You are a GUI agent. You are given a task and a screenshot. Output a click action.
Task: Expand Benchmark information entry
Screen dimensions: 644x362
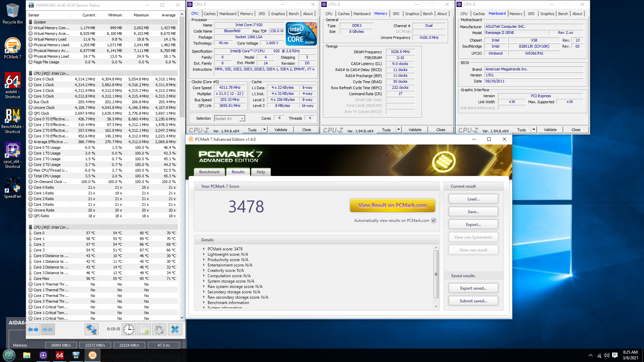click(204, 303)
